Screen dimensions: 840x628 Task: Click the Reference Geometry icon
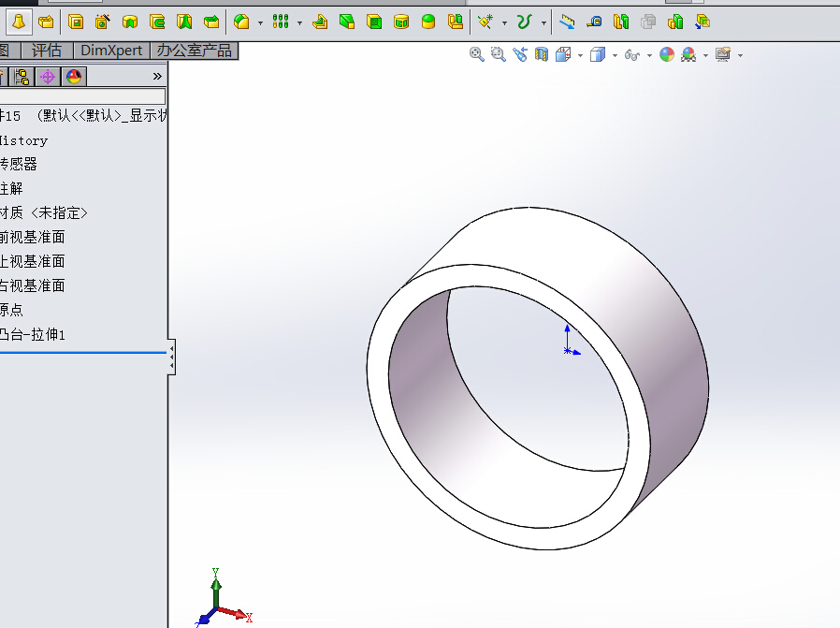(485, 22)
